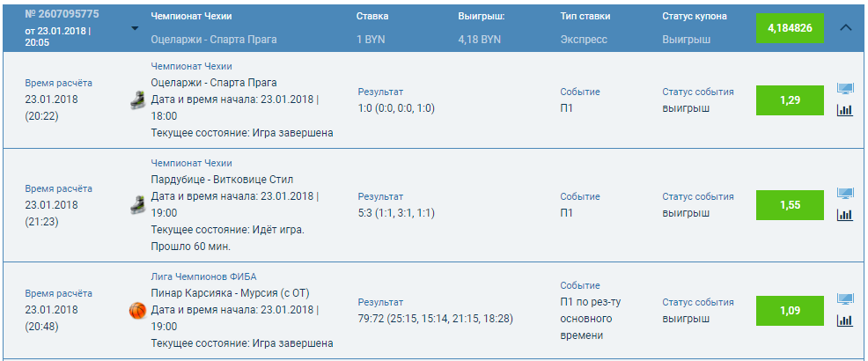
Task: Click hockey skate icon beside Пардубице match
Action: [x=136, y=204]
